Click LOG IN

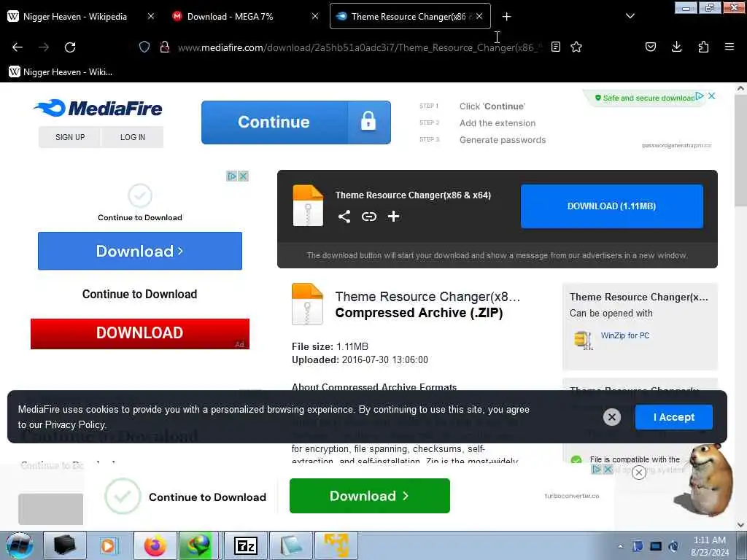pos(133,137)
